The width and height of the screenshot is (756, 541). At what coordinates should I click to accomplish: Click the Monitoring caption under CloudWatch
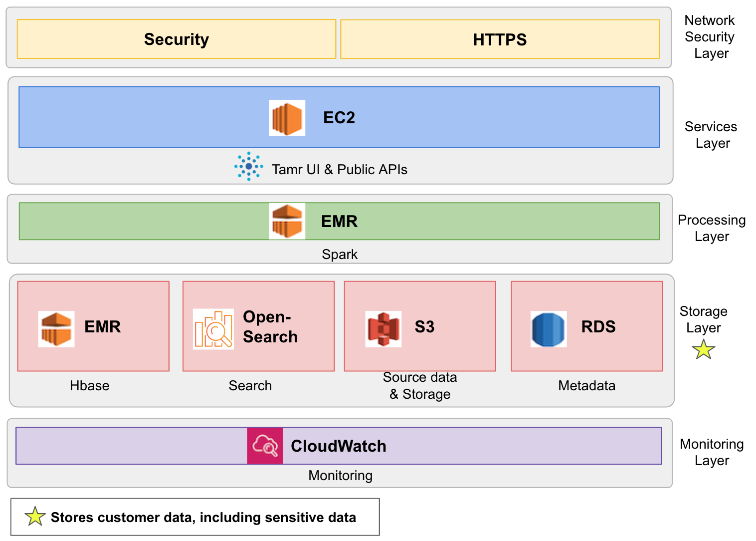[x=341, y=476]
